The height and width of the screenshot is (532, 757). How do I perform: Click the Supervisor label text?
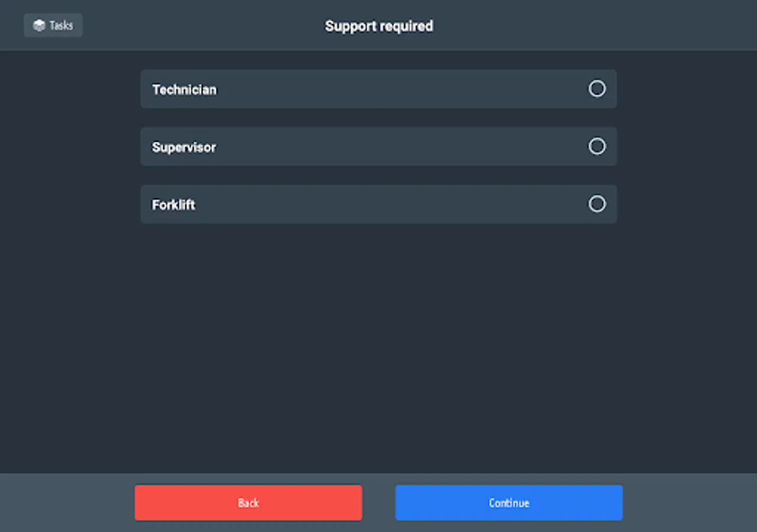[184, 147]
